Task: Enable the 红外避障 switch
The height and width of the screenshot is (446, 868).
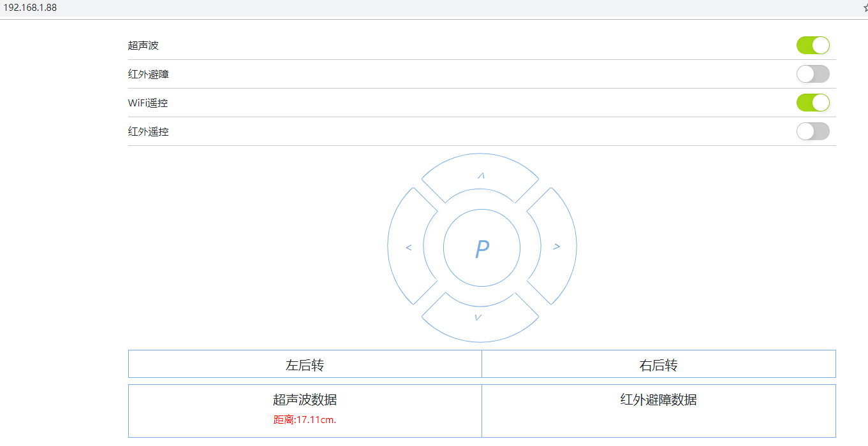Action: 813,74
